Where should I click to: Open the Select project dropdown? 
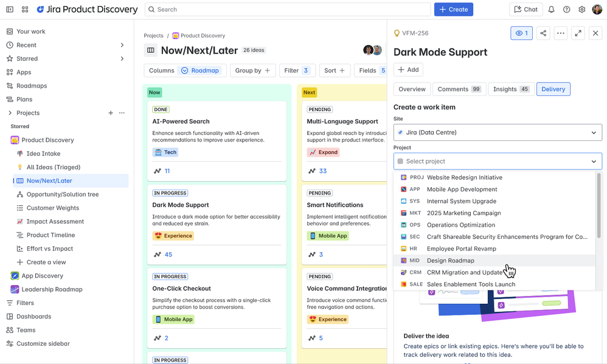tap(498, 161)
